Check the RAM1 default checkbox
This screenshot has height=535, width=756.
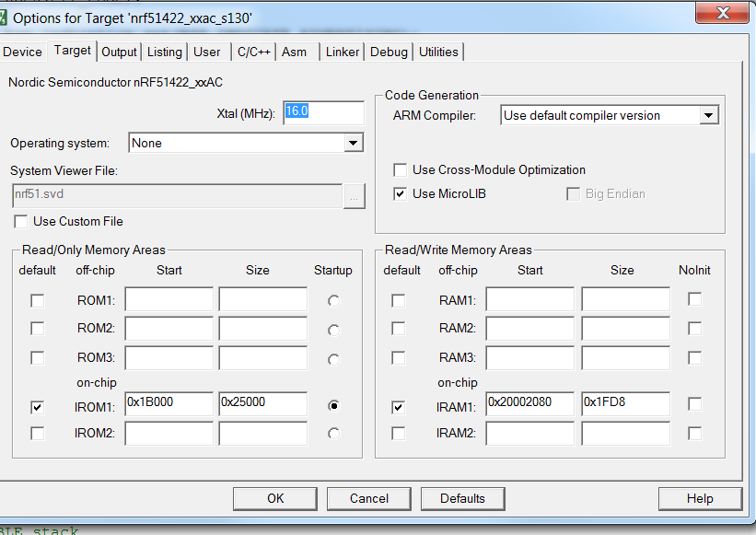(398, 301)
